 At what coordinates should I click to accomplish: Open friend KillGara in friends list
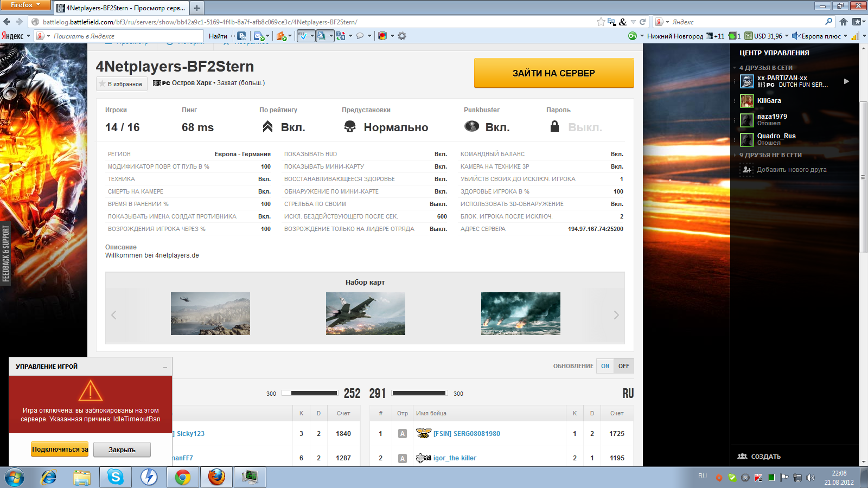(x=769, y=101)
